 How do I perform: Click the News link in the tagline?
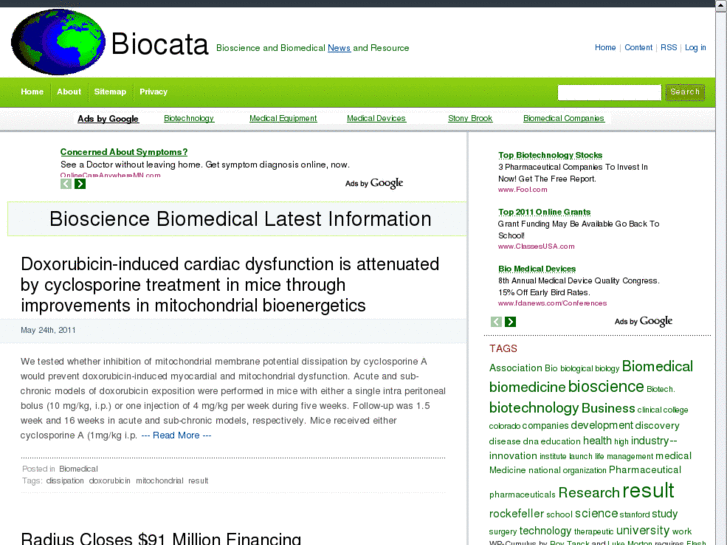tap(339, 48)
